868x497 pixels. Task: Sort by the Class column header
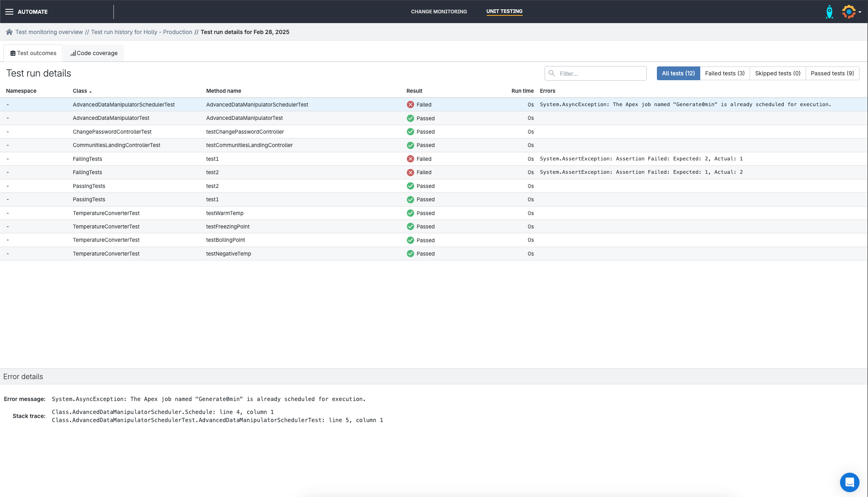pos(80,91)
